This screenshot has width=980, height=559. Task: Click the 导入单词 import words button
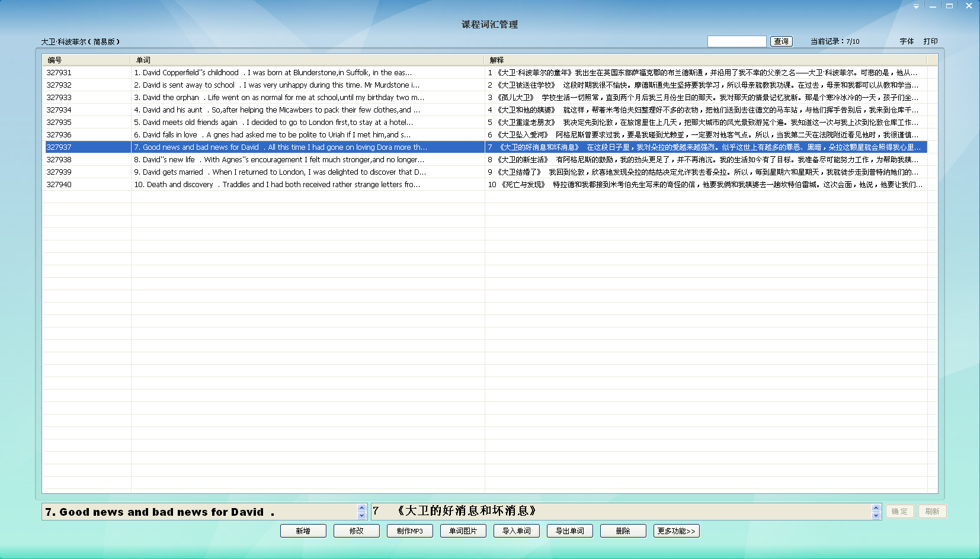click(x=516, y=531)
